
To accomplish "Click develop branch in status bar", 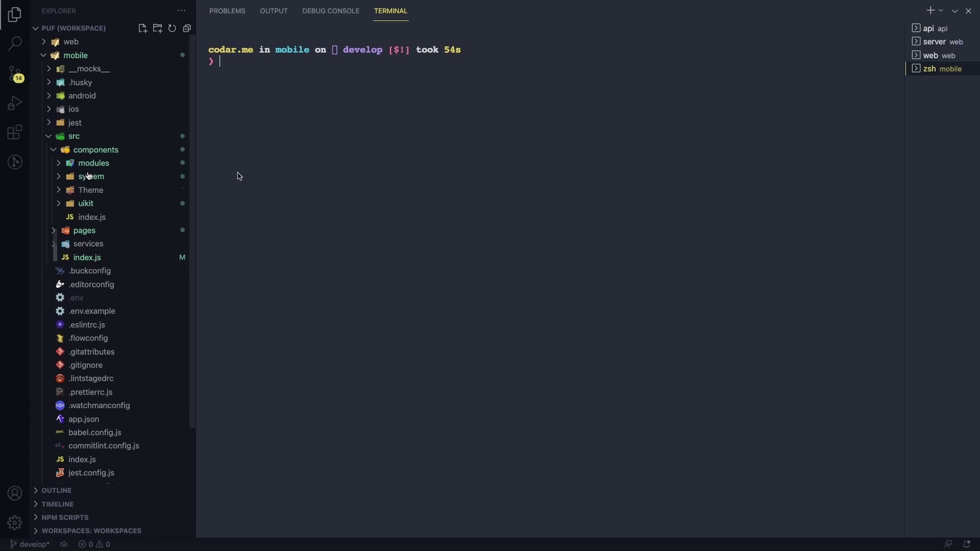I will [x=30, y=544].
